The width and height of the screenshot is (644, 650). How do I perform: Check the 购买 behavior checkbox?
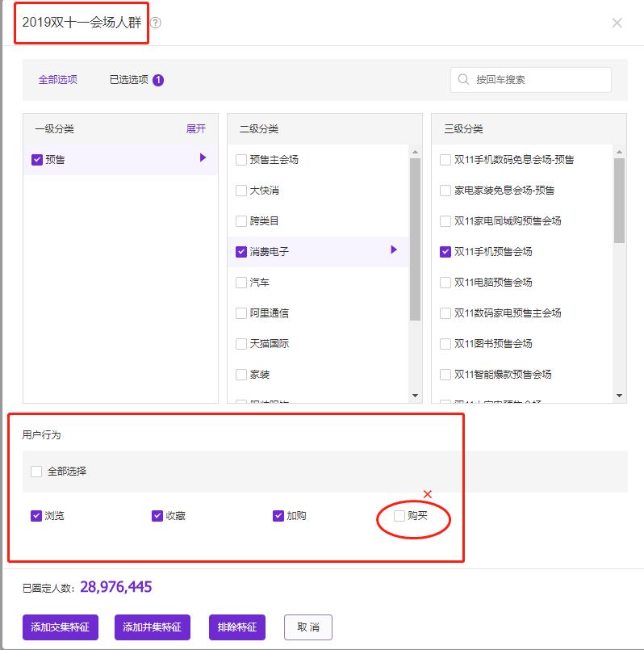(399, 515)
